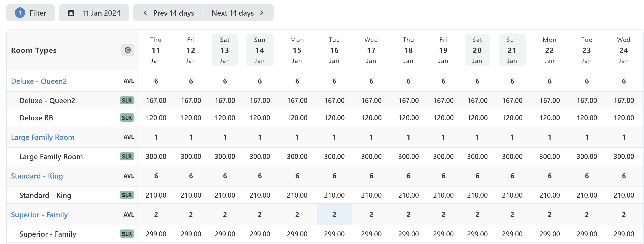644x244 pixels.
Task: Open the Large Family Room link
Action: click(x=42, y=137)
